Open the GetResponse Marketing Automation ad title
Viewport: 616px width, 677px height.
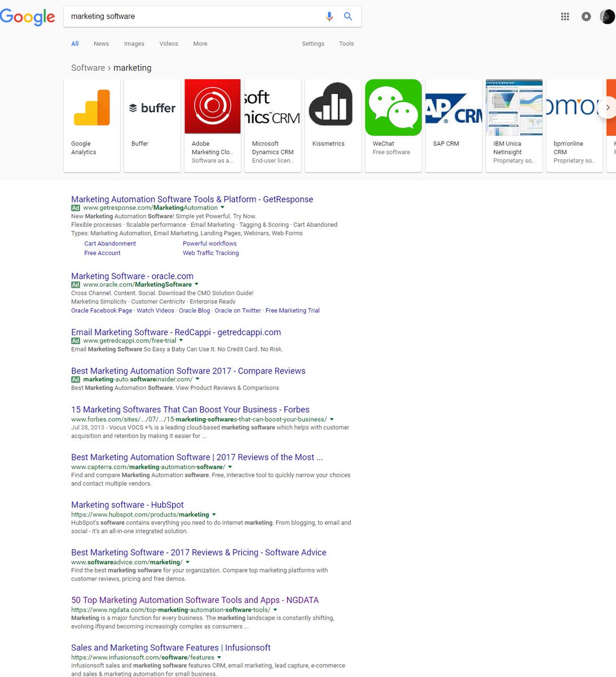(192, 199)
